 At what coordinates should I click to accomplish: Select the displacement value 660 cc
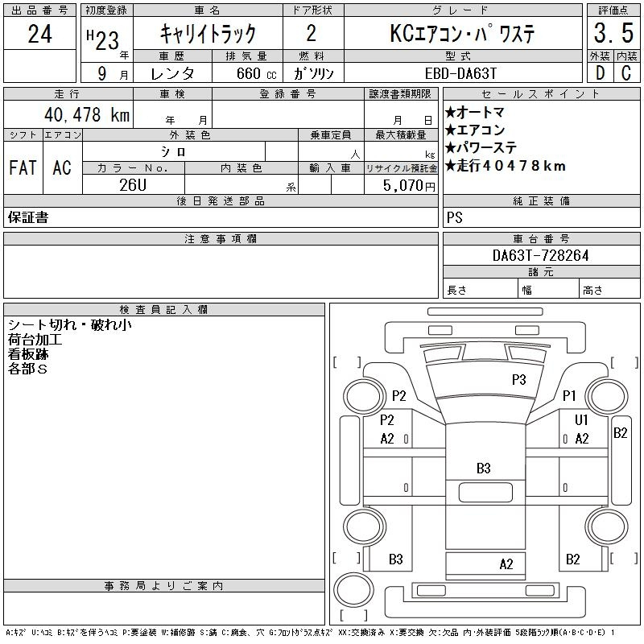tap(256, 73)
